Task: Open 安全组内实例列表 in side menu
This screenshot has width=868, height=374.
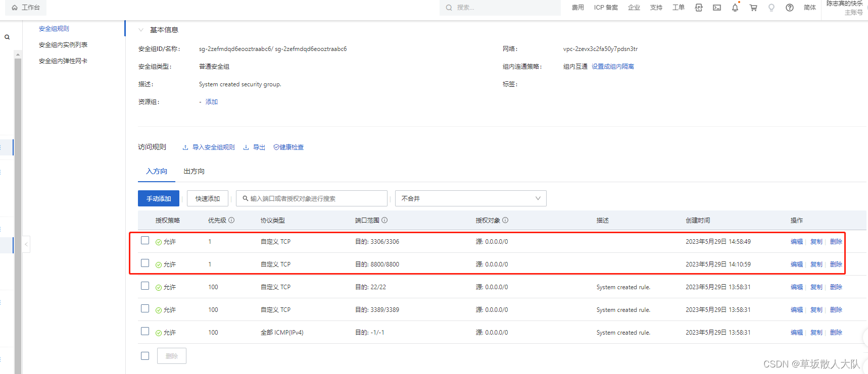Action: point(63,45)
